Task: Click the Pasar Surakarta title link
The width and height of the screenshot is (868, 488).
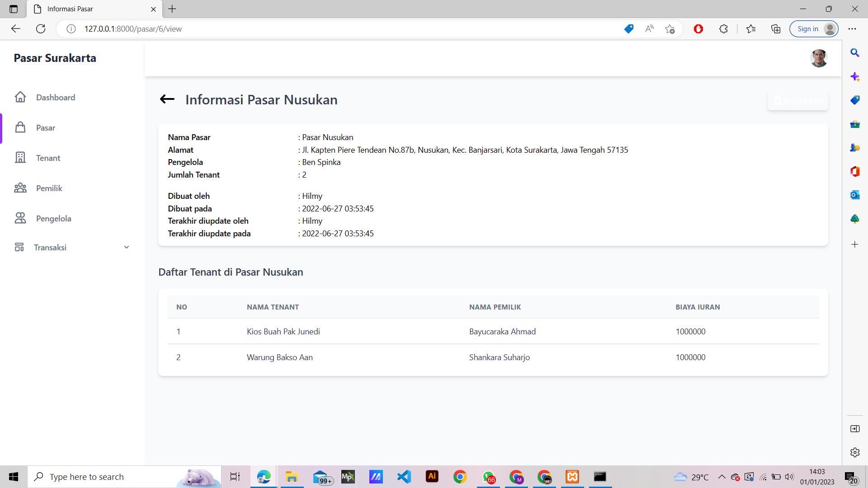Action: tap(55, 58)
